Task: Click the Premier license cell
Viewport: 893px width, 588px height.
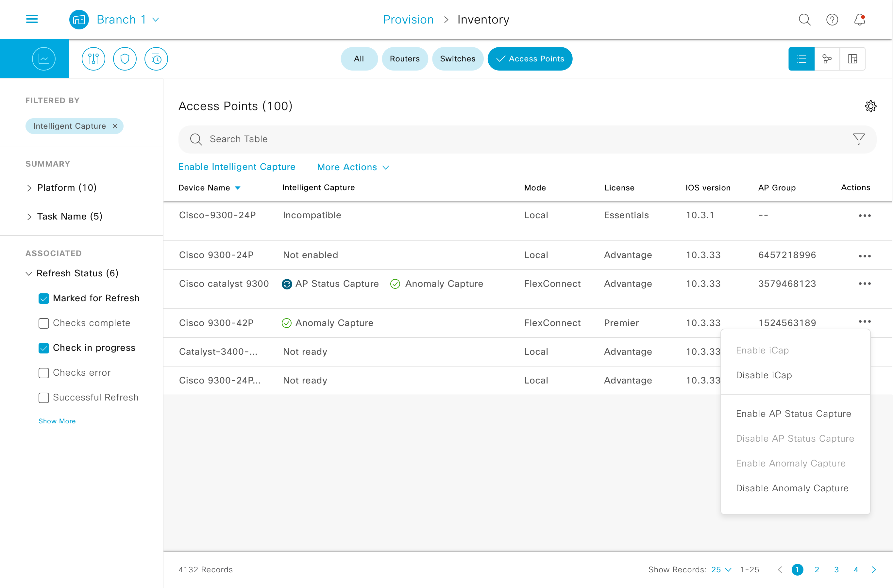Action: (x=621, y=323)
